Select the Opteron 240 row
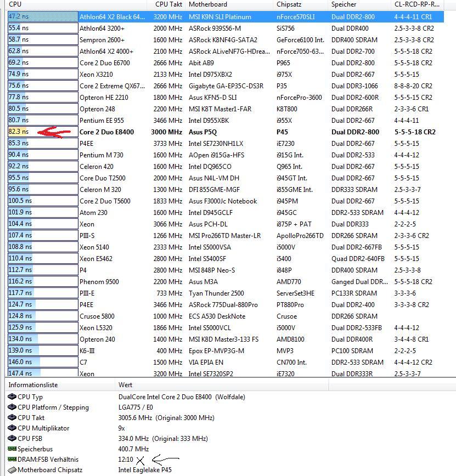 (x=226, y=339)
